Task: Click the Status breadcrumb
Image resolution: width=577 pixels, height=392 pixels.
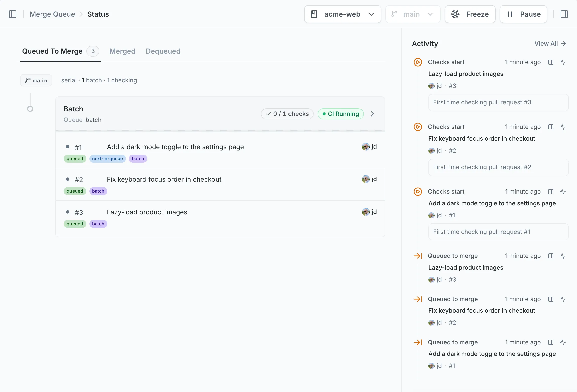Action: [x=98, y=14]
